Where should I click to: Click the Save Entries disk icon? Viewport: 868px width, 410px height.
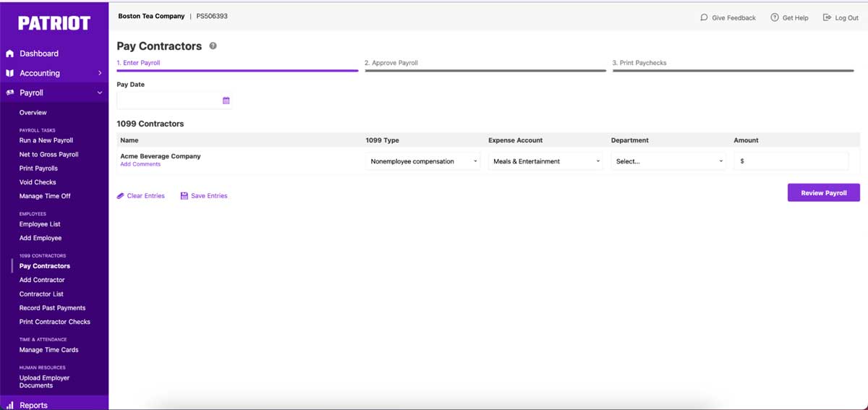(x=184, y=196)
